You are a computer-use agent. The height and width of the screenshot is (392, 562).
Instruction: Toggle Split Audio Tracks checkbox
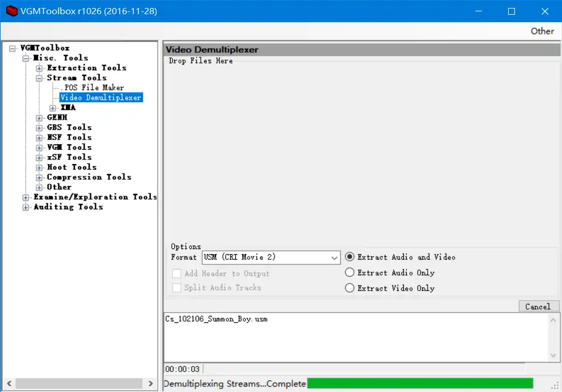[x=176, y=288]
